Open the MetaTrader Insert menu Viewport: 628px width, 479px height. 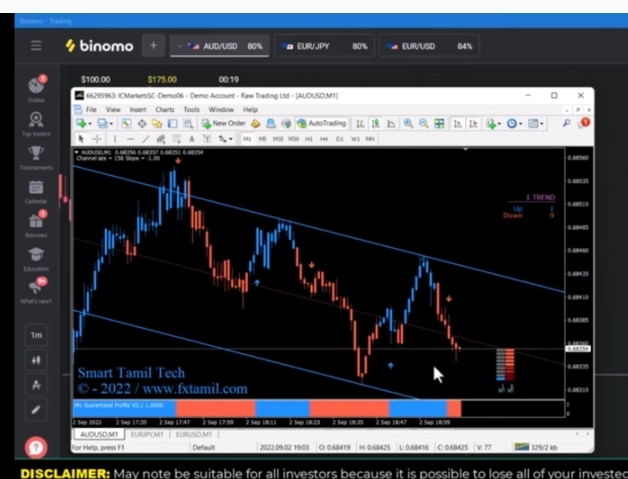click(x=138, y=109)
